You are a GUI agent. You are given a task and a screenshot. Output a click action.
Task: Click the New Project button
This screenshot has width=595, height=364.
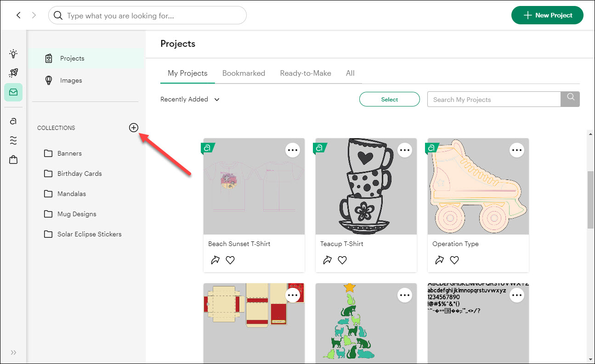point(547,15)
